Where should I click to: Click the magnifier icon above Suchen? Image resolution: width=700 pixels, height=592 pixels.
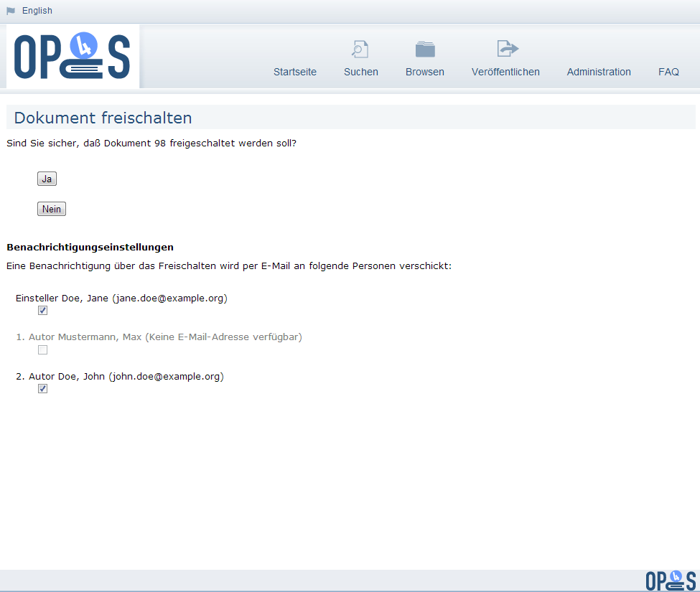pyautogui.click(x=360, y=50)
